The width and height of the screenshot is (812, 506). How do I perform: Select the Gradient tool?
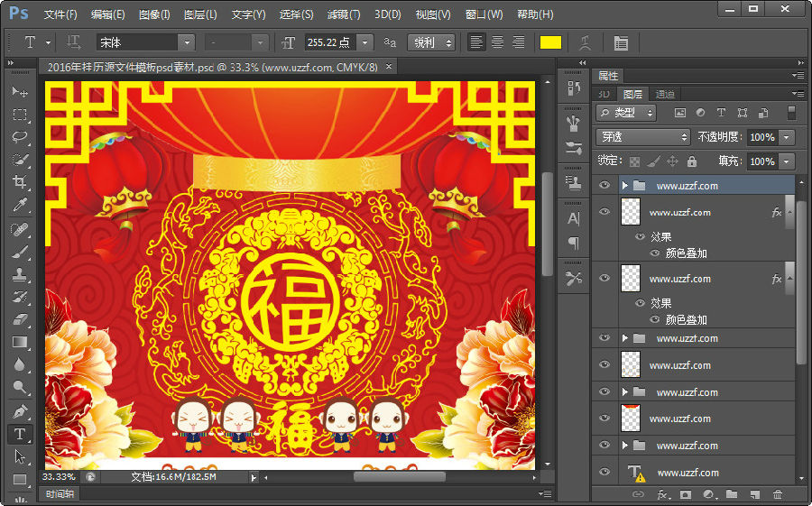pos(20,342)
